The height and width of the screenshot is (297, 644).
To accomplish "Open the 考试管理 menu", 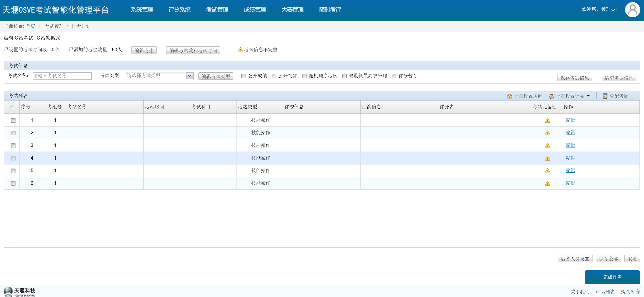I will tap(217, 10).
